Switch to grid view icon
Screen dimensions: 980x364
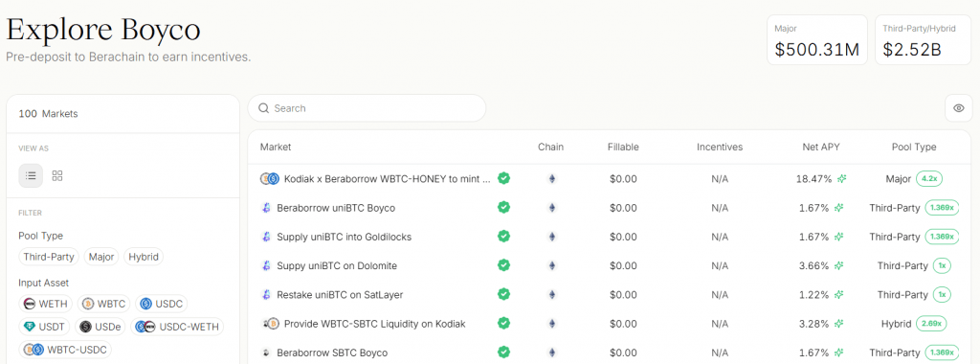pos(57,175)
